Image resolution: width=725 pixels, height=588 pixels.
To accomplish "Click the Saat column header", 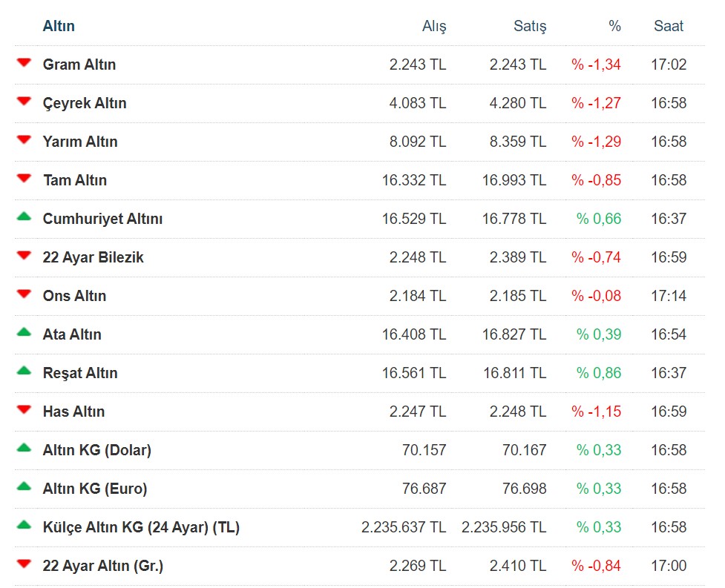I will coord(669,26).
